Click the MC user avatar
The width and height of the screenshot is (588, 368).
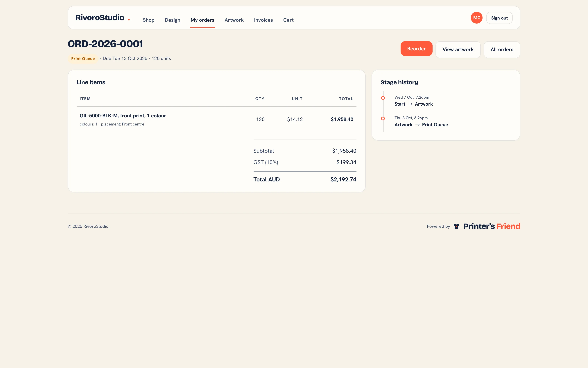click(476, 18)
